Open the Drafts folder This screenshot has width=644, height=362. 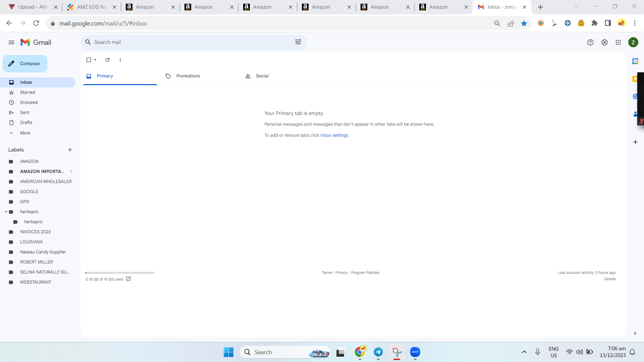(x=38, y=123)
